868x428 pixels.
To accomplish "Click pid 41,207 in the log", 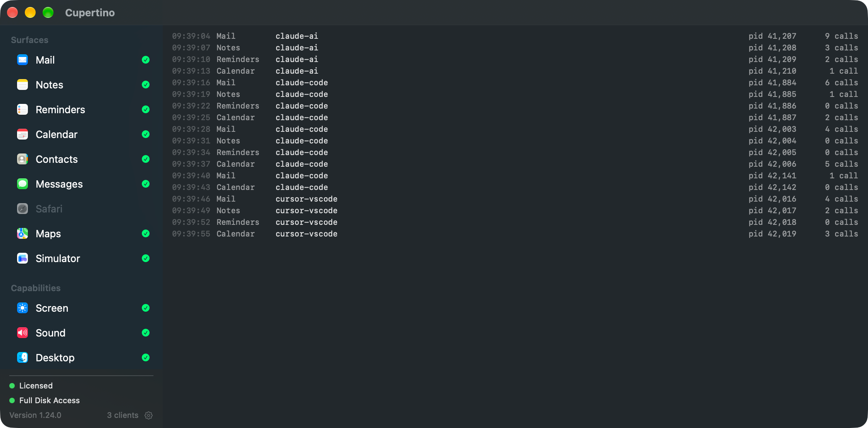I will click(772, 36).
